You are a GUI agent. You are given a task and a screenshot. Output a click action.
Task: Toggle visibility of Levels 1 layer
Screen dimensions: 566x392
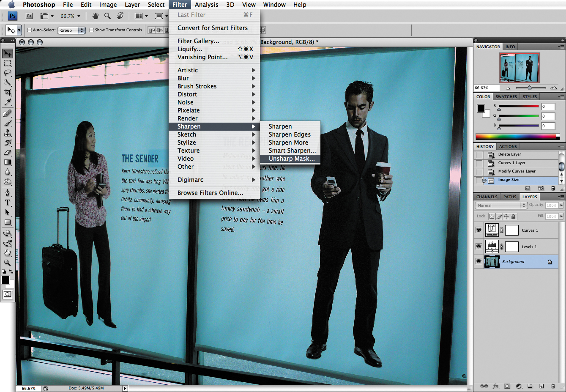point(479,247)
